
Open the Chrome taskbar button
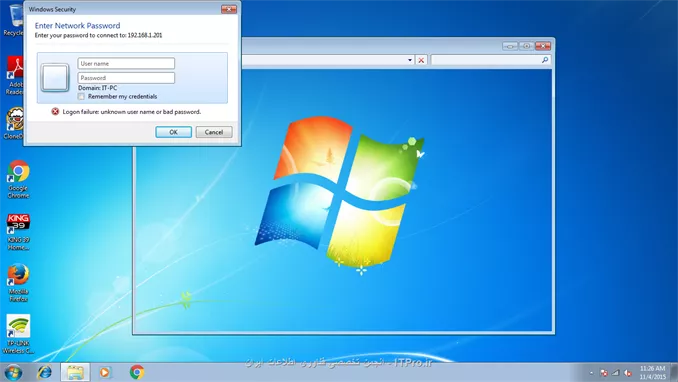coord(137,372)
